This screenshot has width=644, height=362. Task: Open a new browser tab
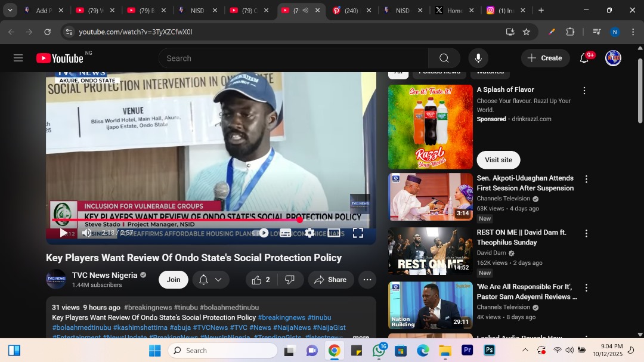tap(541, 10)
